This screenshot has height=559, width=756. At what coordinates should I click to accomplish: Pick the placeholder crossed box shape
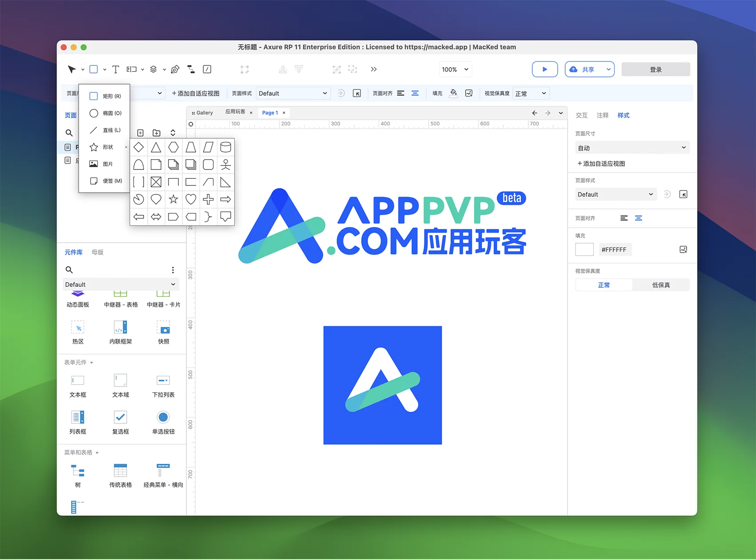coord(156,182)
